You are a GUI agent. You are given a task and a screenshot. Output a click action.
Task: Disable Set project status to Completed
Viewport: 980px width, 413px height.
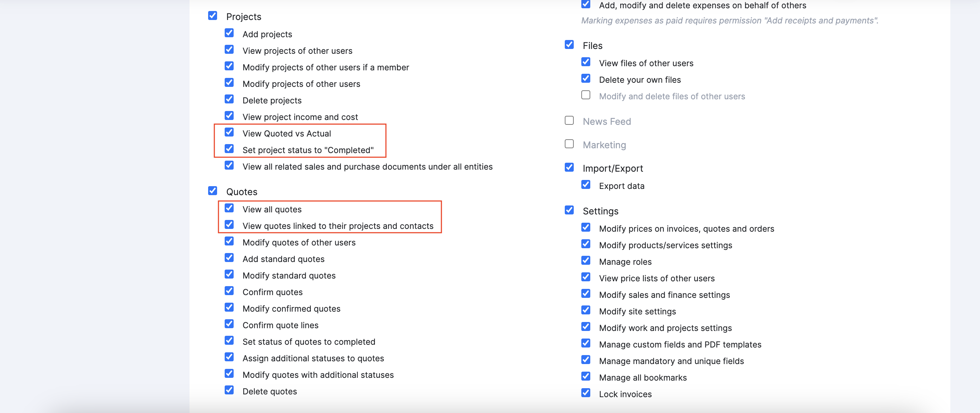click(229, 149)
